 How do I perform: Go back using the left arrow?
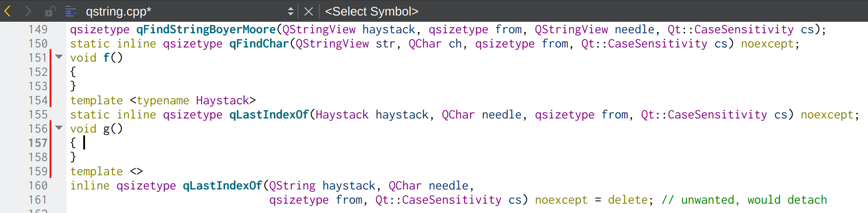coord(8,11)
